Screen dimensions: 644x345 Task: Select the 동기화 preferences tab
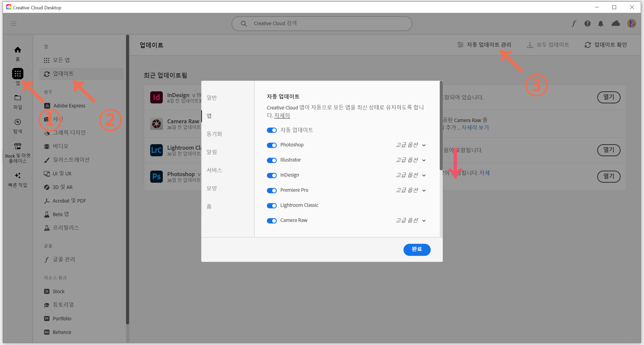[x=214, y=134]
